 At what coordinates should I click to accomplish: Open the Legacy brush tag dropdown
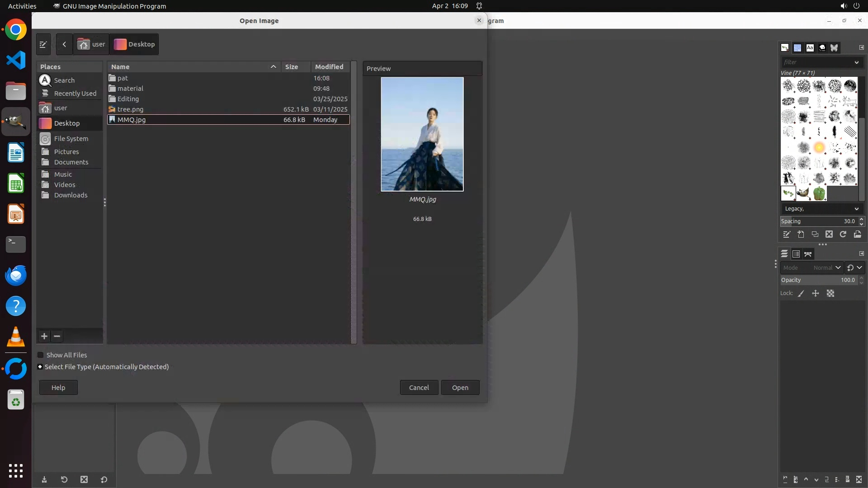coord(856,209)
